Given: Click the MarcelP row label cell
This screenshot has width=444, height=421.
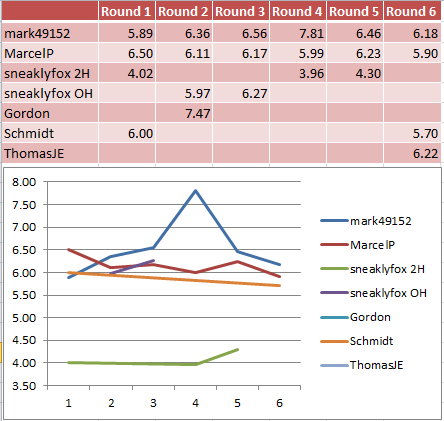Looking at the screenshot, I should [x=50, y=53].
